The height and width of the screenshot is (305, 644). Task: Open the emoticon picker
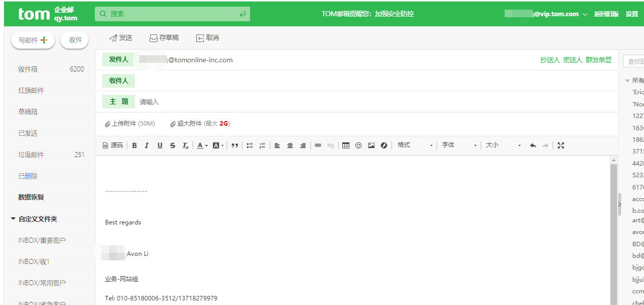tap(359, 145)
